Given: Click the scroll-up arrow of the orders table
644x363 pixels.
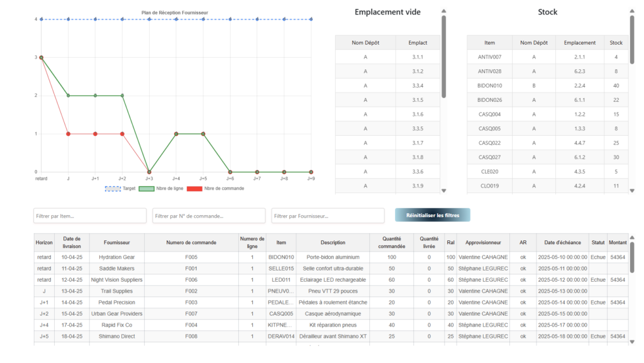Looking at the screenshot, I should [x=632, y=238].
